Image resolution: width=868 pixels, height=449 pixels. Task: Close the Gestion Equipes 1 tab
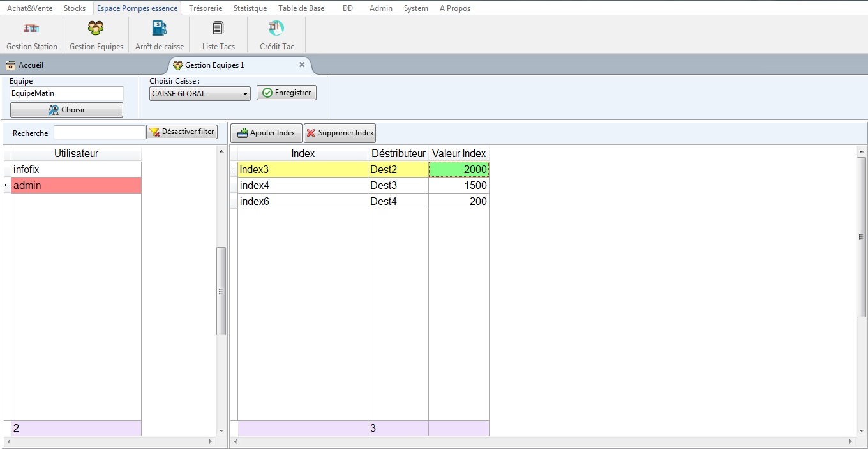302,65
